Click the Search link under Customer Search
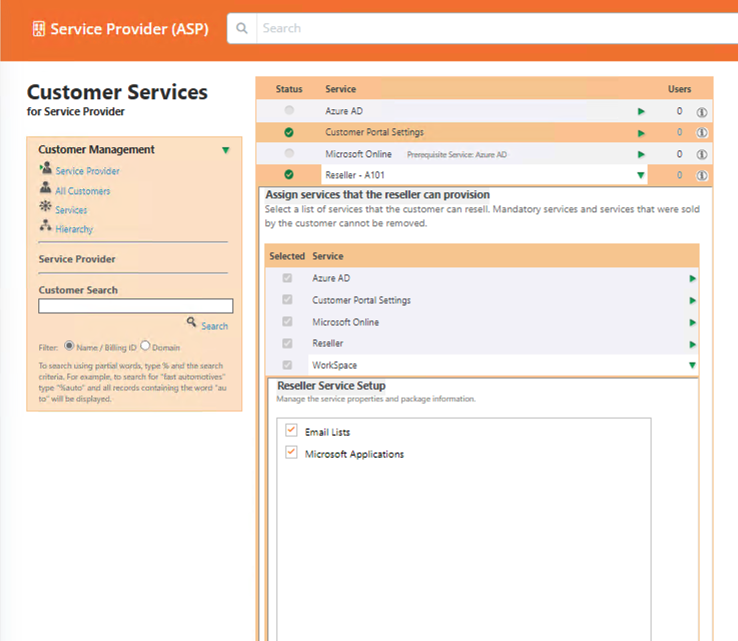738x641 pixels. [215, 326]
